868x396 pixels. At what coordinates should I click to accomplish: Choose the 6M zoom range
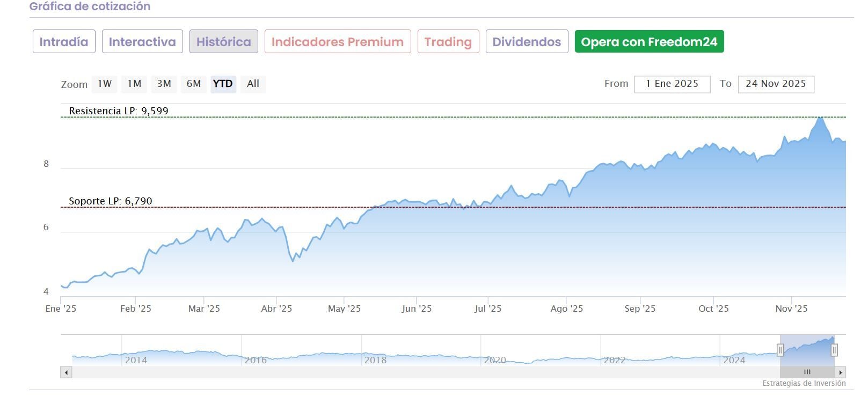(193, 84)
